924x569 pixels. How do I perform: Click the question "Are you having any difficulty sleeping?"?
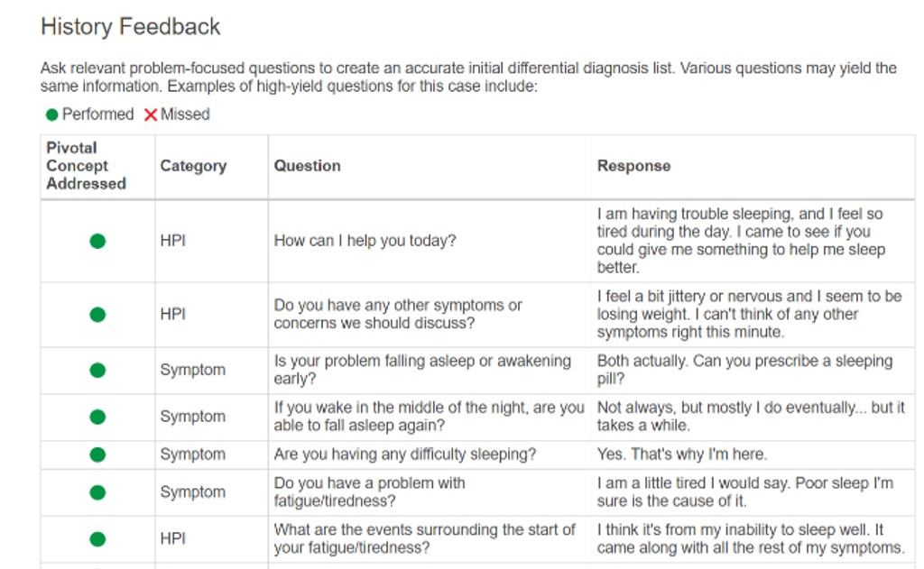click(x=404, y=454)
